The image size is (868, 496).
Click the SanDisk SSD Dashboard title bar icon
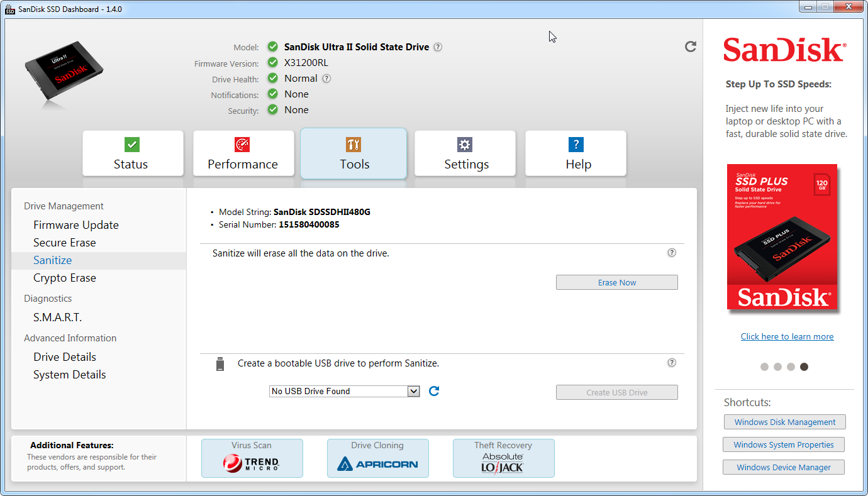[10, 9]
